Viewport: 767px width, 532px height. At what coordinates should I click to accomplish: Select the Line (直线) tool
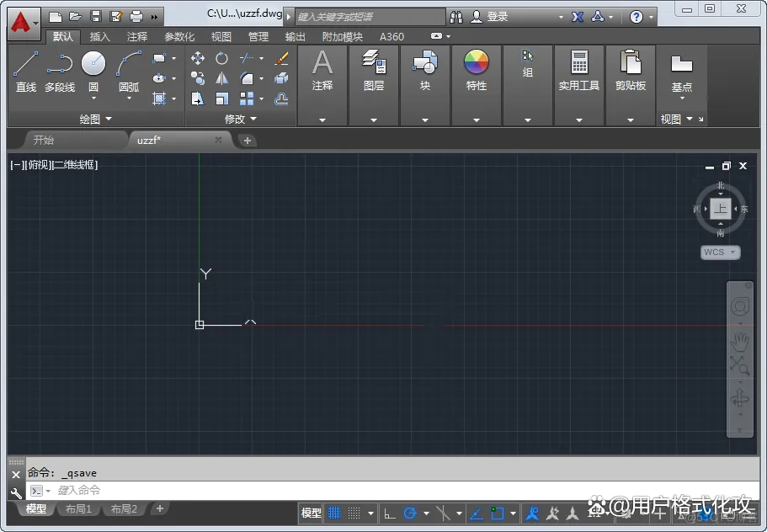pyautogui.click(x=26, y=72)
